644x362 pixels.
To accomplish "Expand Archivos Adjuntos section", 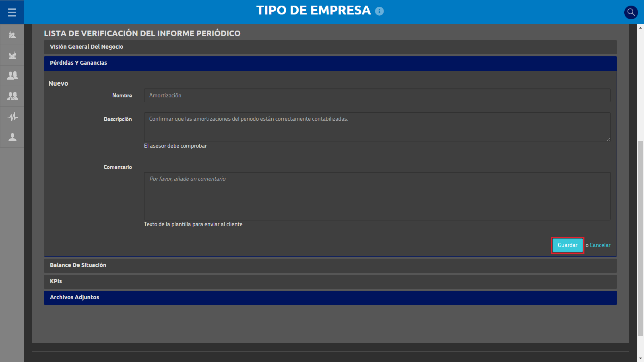I will [330, 298].
